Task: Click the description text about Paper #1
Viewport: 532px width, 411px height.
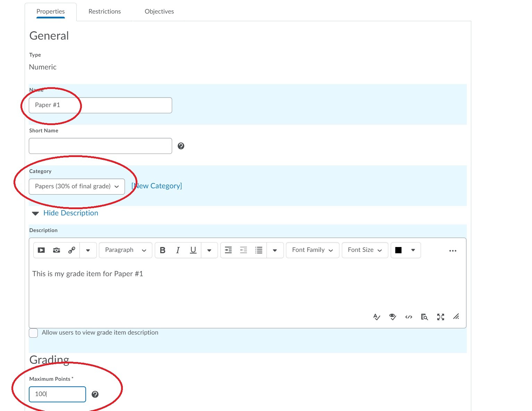Action: tap(88, 274)
